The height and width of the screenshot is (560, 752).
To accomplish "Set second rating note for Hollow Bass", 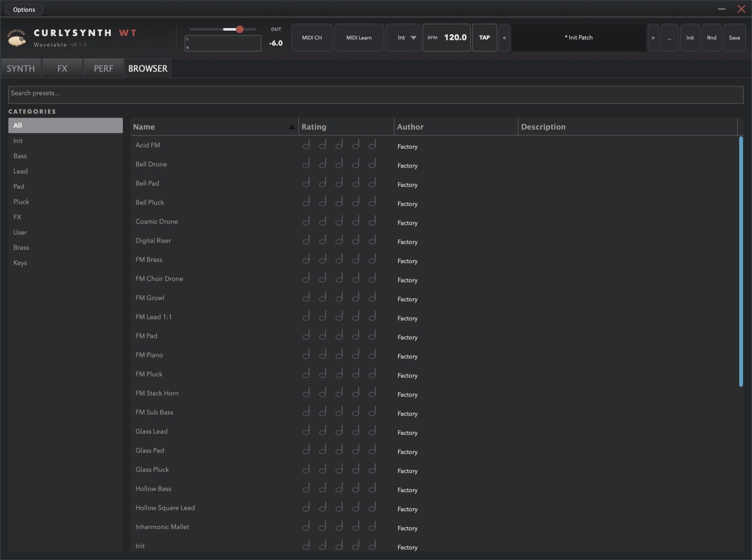I will click(322, 488).
